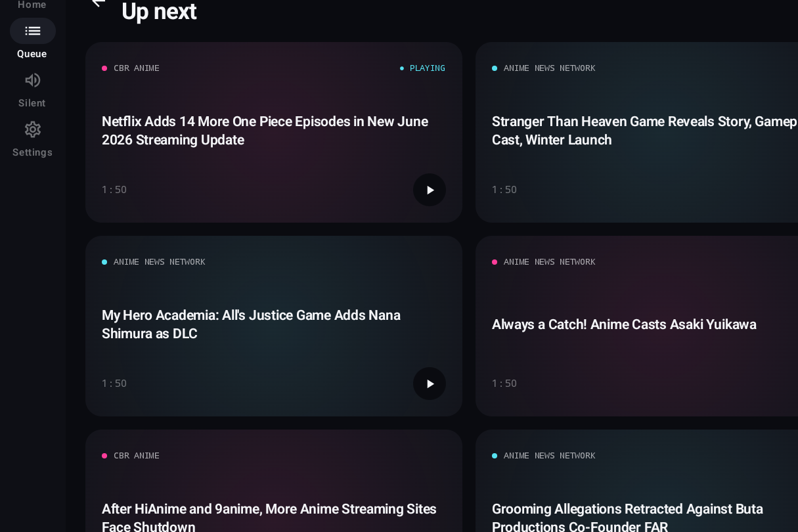798x532 pixels.
Task: Open My Hero Academia All's Justice headline
Action: [x=251, y=324]
